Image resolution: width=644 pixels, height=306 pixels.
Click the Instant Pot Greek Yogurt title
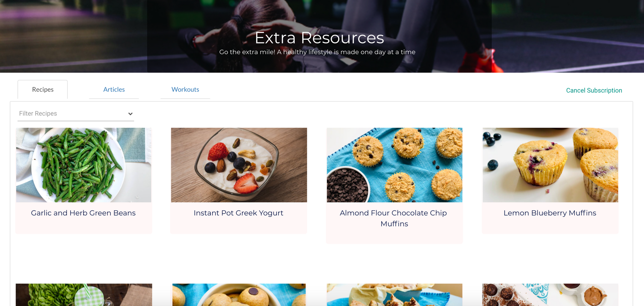pyautogui.click(x=239, y=213)
